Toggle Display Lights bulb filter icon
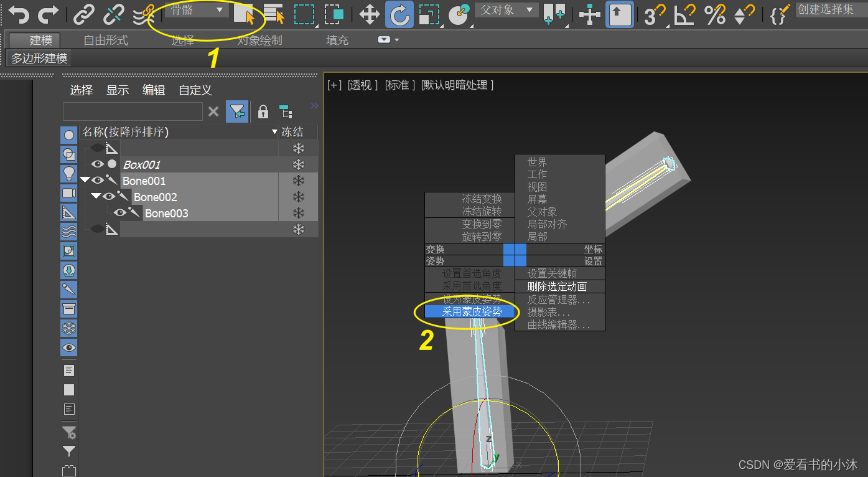 69,173
